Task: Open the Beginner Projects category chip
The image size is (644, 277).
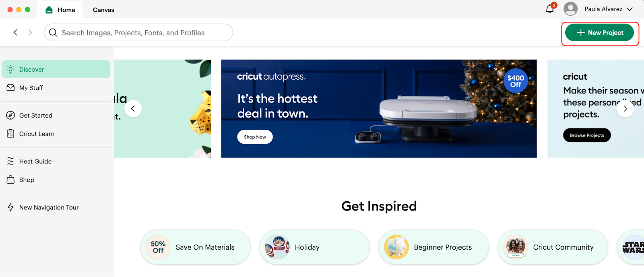Action: pos(433,247)
